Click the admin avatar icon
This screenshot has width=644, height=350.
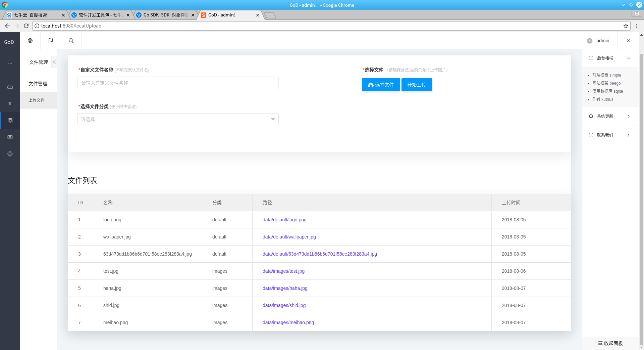[590, 41]
